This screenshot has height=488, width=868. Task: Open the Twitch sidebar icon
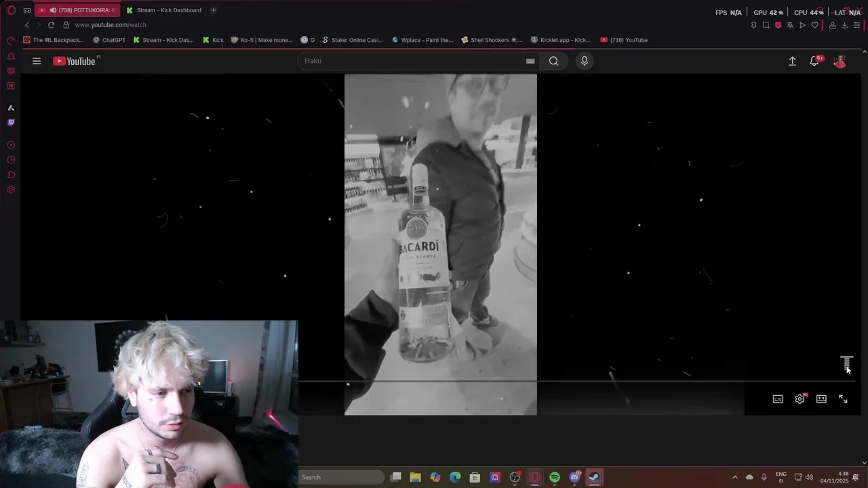[x=11, y=123]
